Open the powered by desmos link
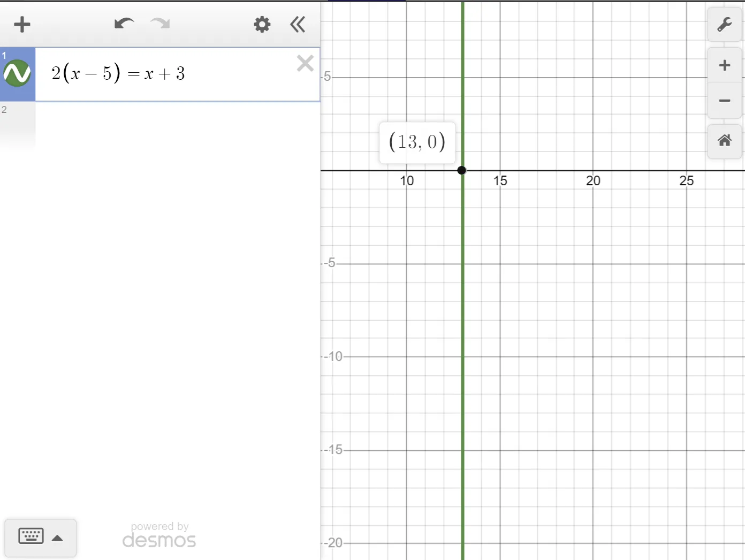This screenshot has width=745, height=560. pos(159,535)
